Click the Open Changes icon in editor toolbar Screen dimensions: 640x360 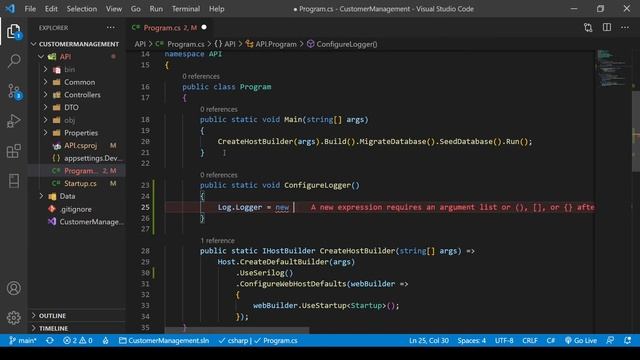[x=588, y=28]
